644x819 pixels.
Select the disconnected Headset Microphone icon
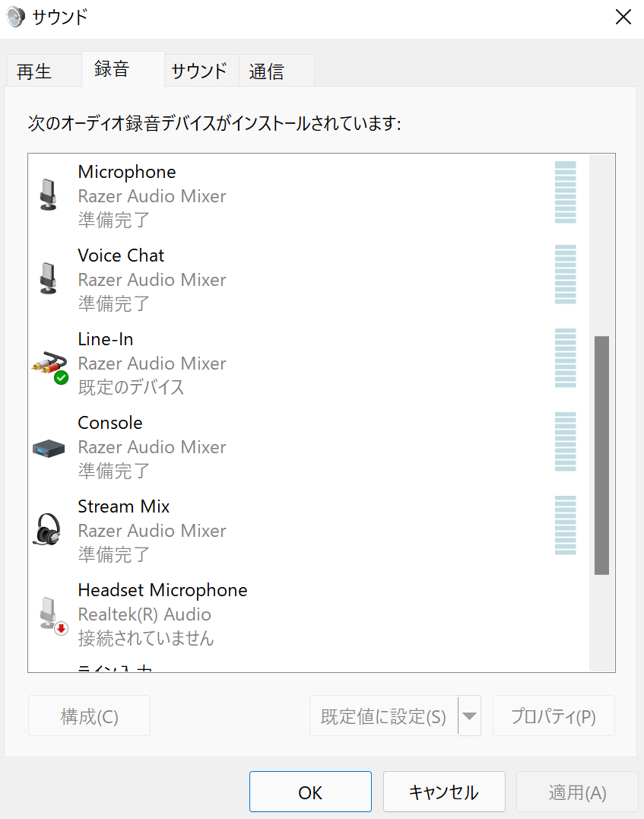(52, 615)
